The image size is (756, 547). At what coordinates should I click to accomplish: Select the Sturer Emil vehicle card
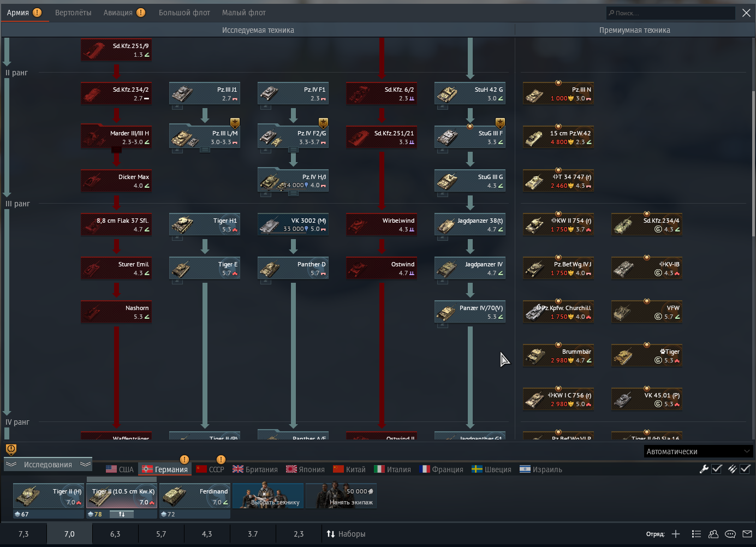116,269
